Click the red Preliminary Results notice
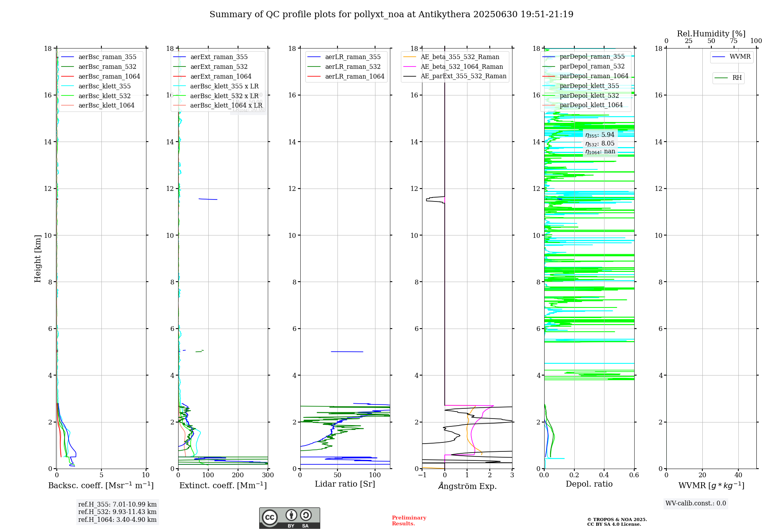 409,521
